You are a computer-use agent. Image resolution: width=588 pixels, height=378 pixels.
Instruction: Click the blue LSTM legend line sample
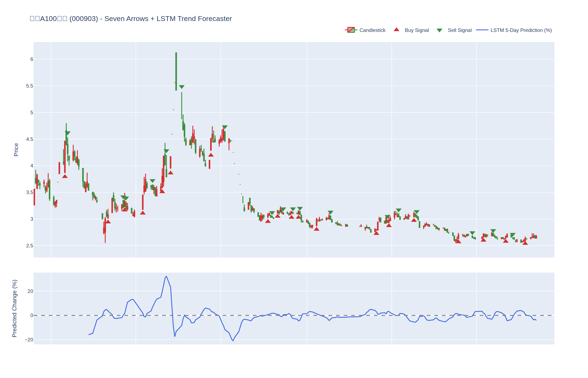(482, 30)
